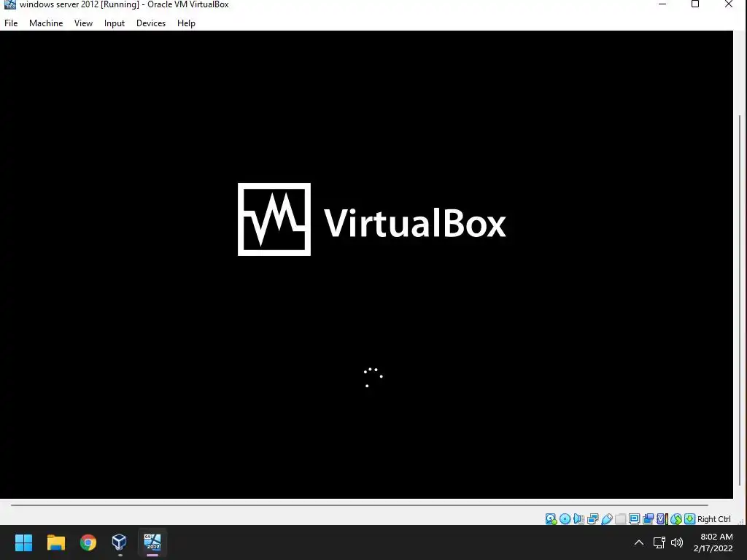The width and height of the screenshot is (747, 560).
Task: Open the Input menu
Action: pyautogui.click(x=115, y=23)
